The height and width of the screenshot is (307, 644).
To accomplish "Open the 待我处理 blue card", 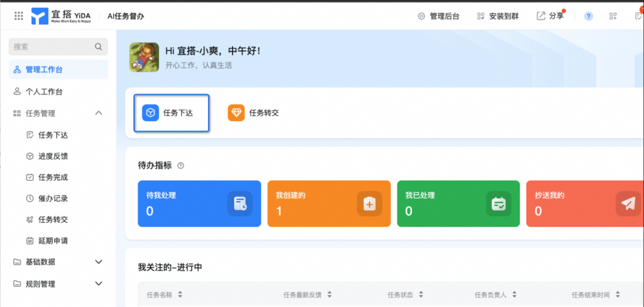I will [199, 204].
